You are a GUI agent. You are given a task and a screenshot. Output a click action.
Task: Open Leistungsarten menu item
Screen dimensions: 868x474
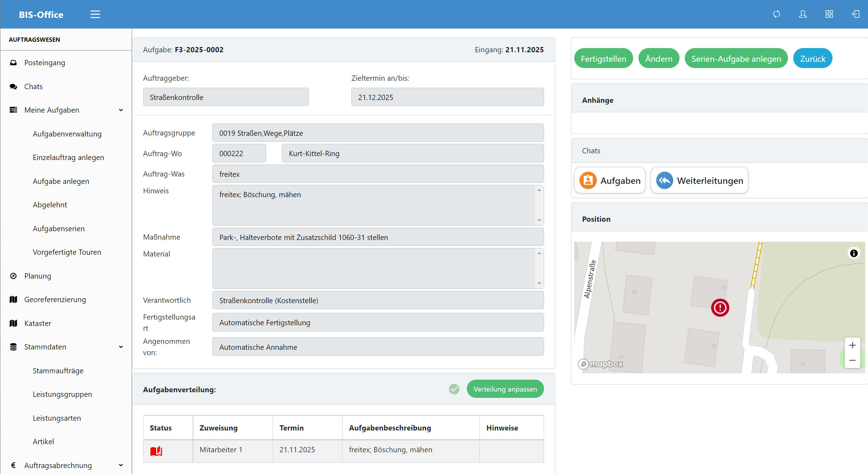pyautogui.click(x=57, y=418)
